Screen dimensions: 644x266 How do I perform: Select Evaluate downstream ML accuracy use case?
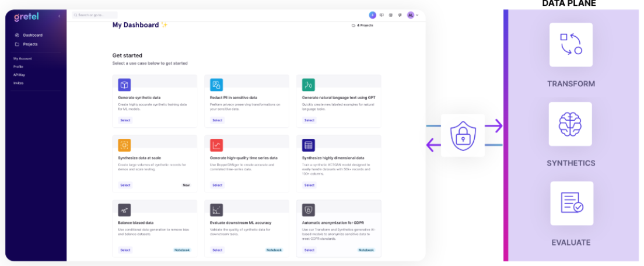click(217, 250)
